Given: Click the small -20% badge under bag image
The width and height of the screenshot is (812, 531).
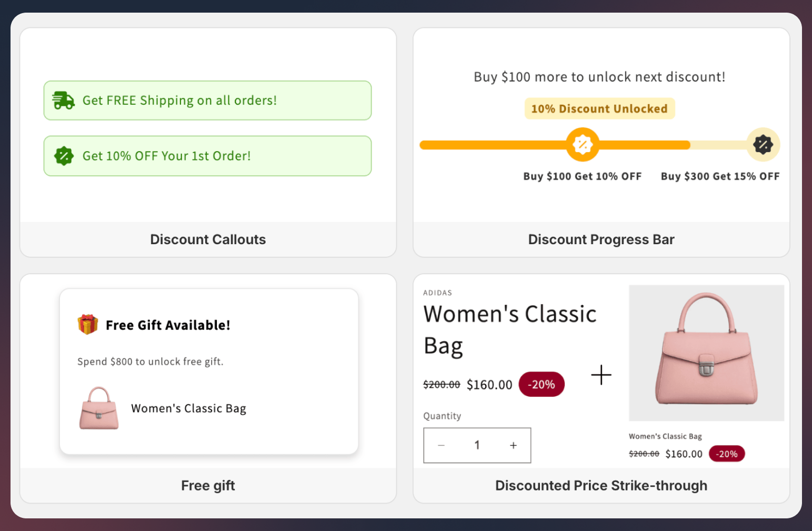Looking at the screenshot, I should pos(727,454).
